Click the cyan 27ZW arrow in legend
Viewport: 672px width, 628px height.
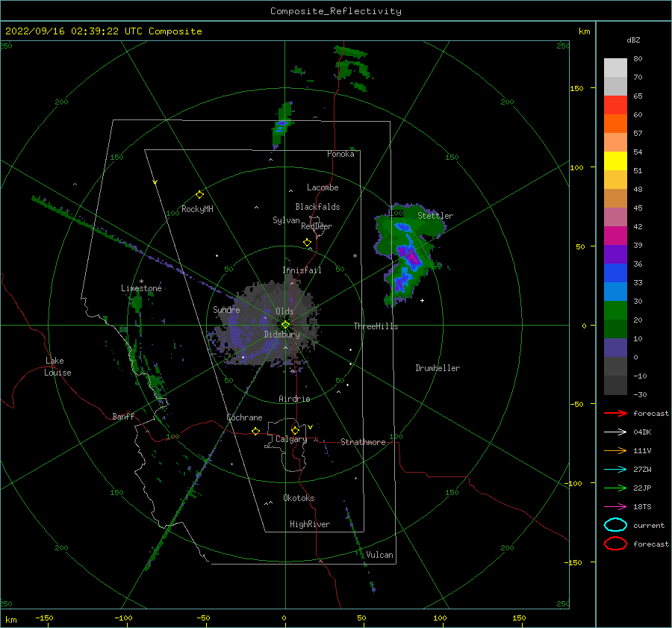tap(615, 470)
